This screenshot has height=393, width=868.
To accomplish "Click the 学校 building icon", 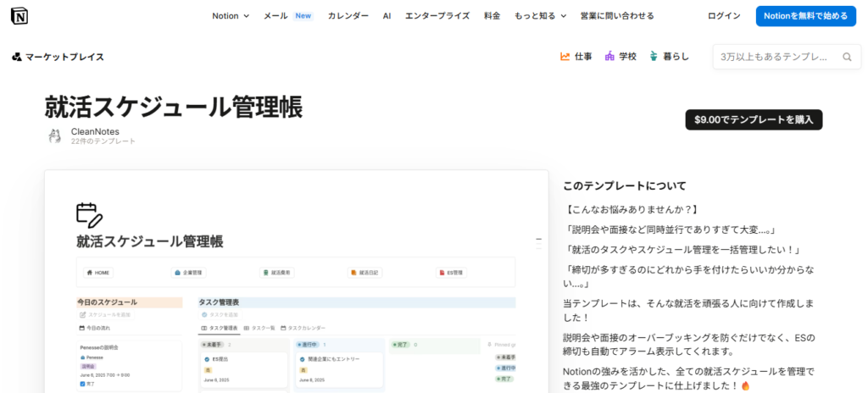I will 609,57.
